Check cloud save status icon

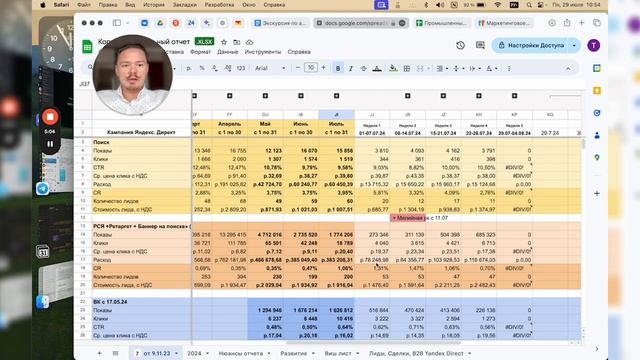[x=249, y=42]
